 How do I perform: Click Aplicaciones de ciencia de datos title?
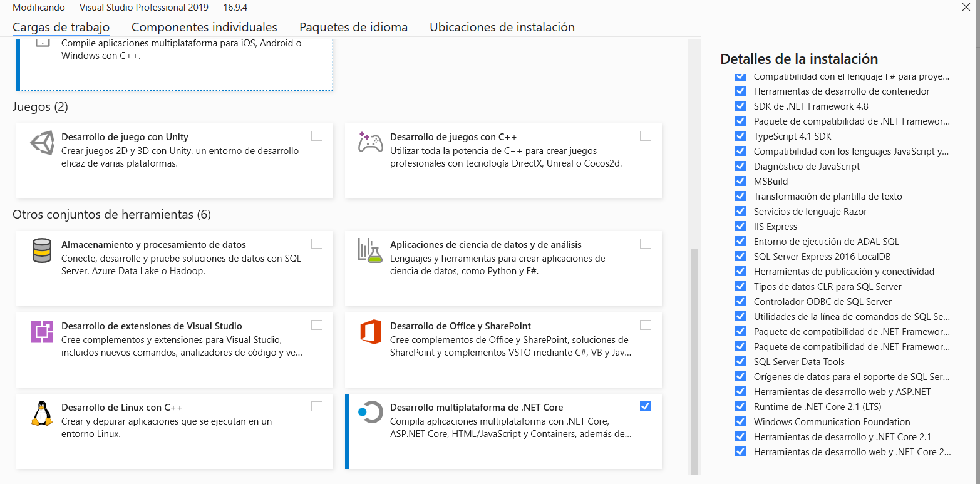point(486,245)
